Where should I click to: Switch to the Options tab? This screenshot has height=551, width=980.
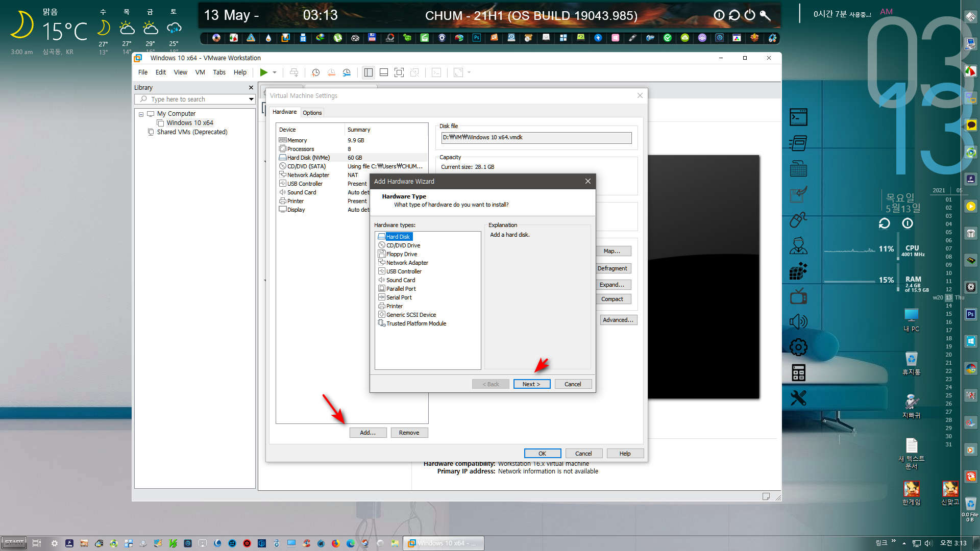tap(312, 113)
